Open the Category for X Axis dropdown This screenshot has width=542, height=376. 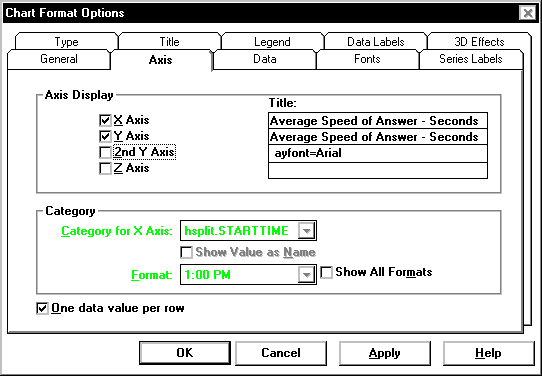coord(306,231)
